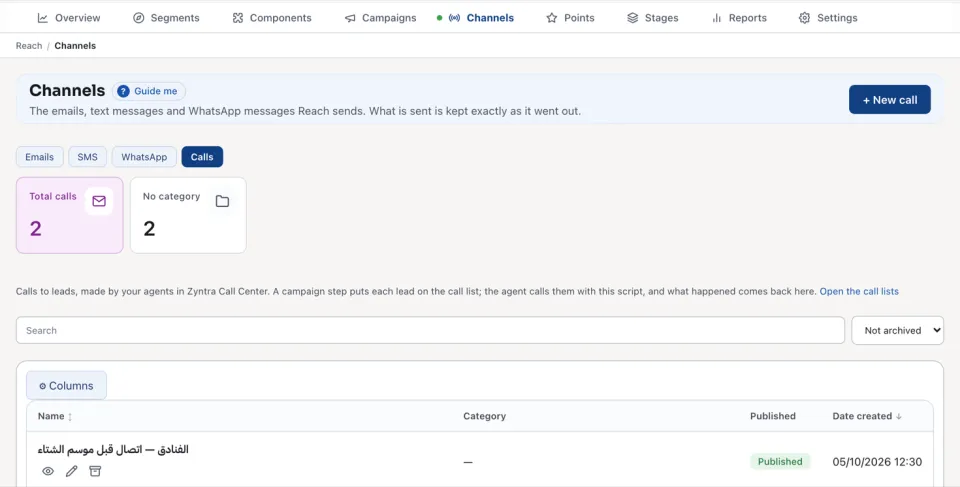Image resolution: width=960 pixels, height=487 pixels.
Task: Click the Reach breadcrumb link
Action: (x=29, y=45)
